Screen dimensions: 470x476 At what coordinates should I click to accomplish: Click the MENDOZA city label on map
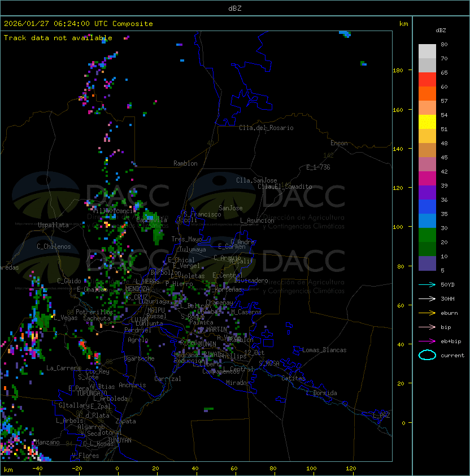pos(137,289)
